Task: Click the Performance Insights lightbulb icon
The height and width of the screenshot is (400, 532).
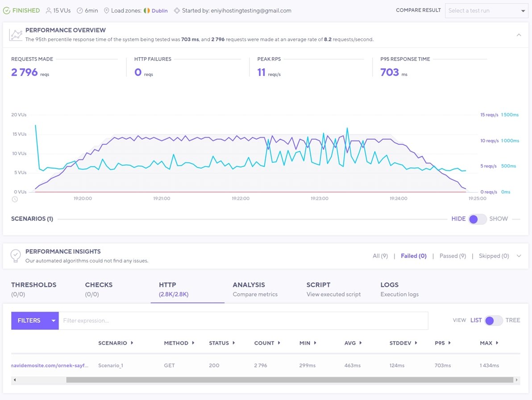Action: (x=16, y=255)
